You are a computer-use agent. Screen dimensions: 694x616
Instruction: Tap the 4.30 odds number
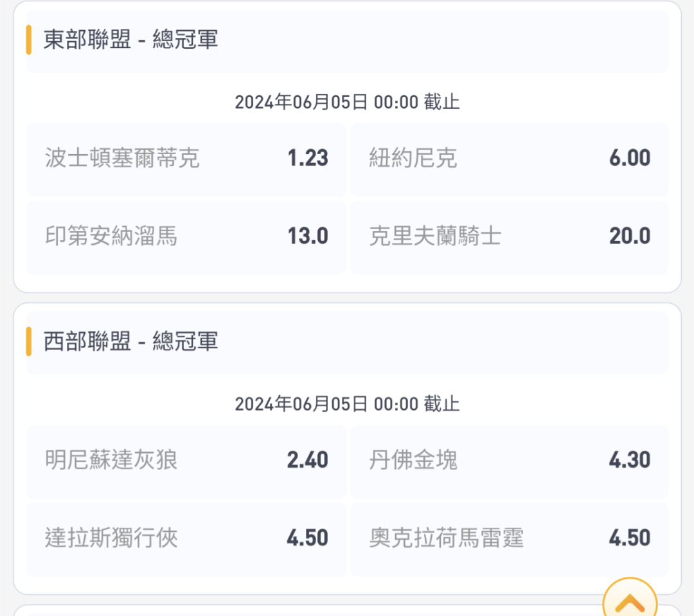pos(630,460)
